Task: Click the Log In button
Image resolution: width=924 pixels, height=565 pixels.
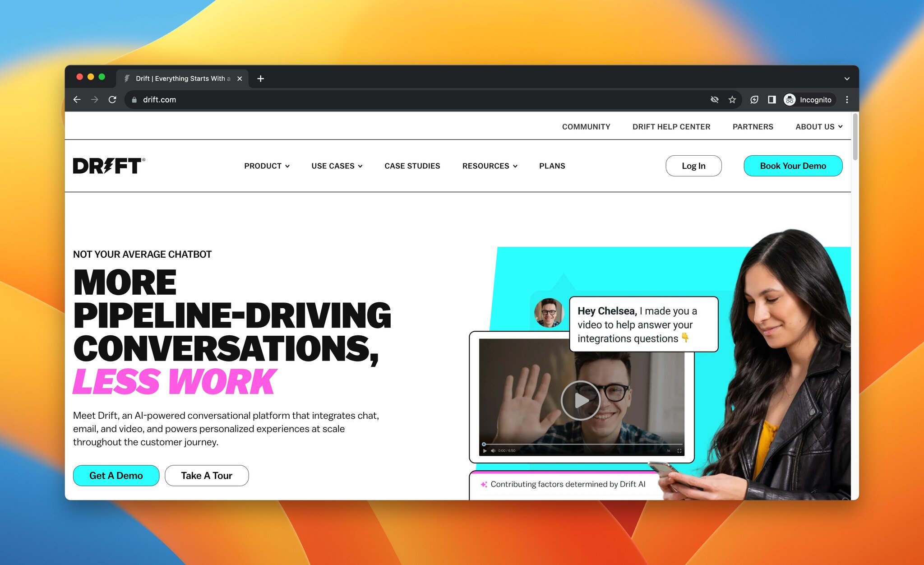Action: 693,166
